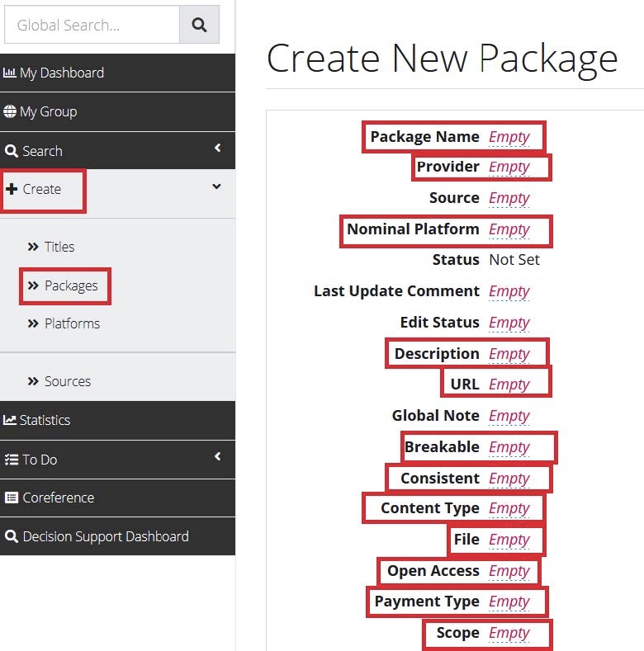Edit the Package Name Empty value

click(x=509, y=137)
